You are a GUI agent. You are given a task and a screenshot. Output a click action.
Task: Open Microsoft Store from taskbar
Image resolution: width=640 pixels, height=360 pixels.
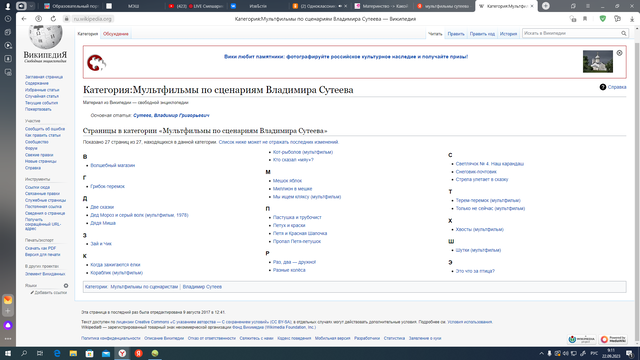tap(89, 353)
